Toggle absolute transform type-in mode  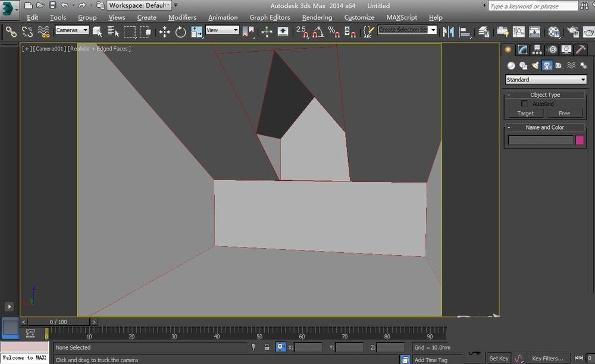click(x=281, y=347)
